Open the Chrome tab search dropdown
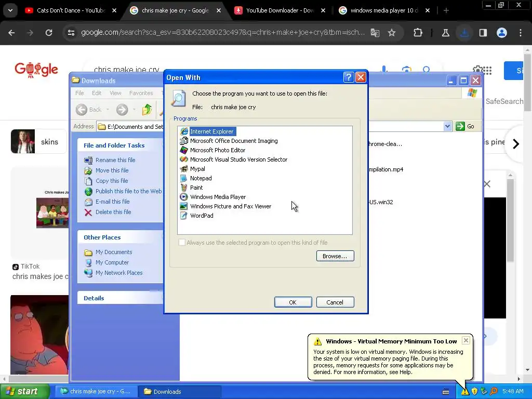 point(10,10)
